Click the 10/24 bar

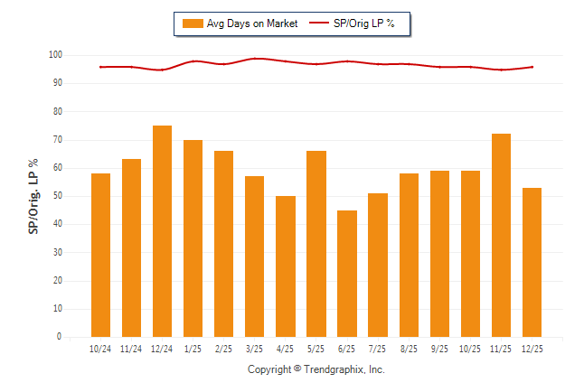100,255
